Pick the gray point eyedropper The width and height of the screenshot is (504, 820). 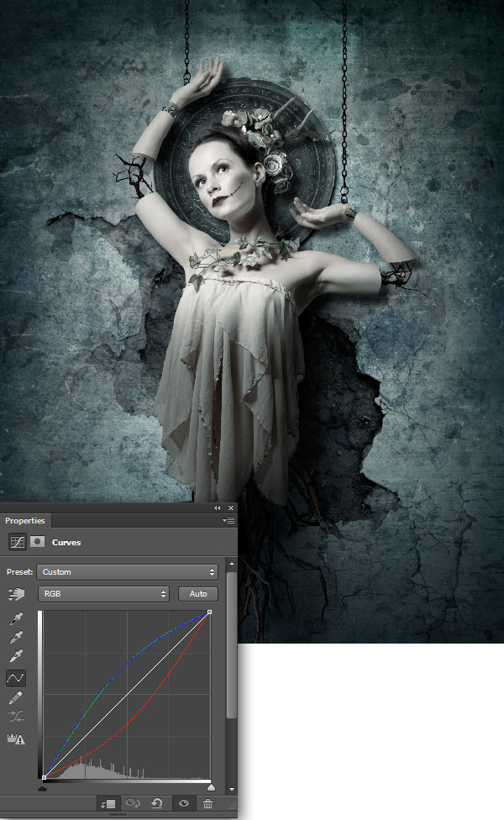(x=16, y=638)
